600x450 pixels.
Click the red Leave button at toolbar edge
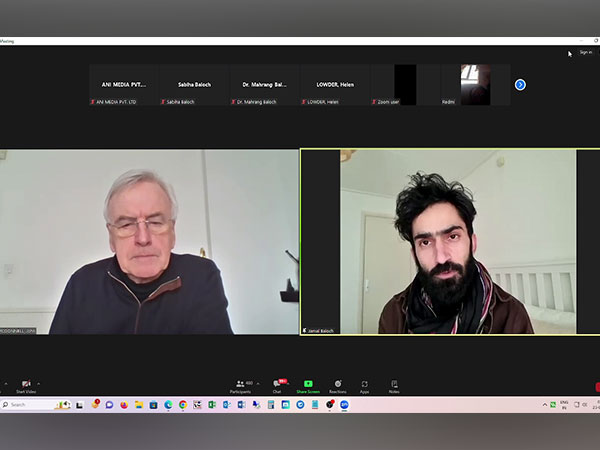pos(598,387)
